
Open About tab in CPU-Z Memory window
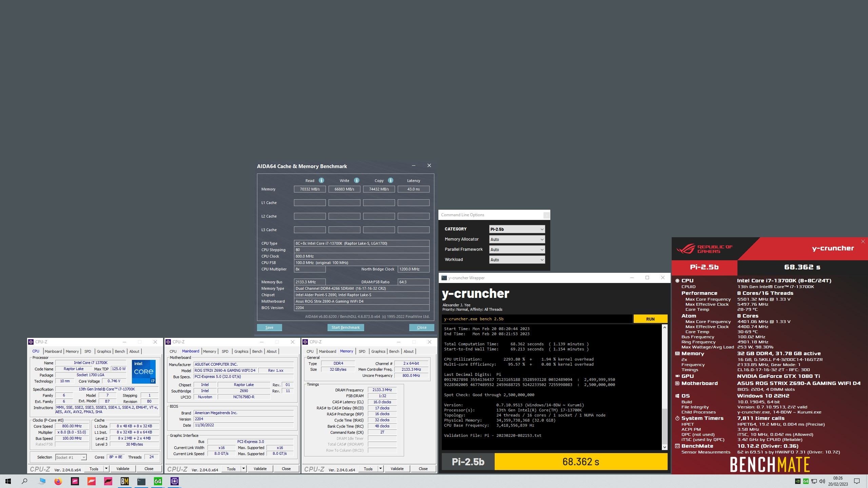409,351
